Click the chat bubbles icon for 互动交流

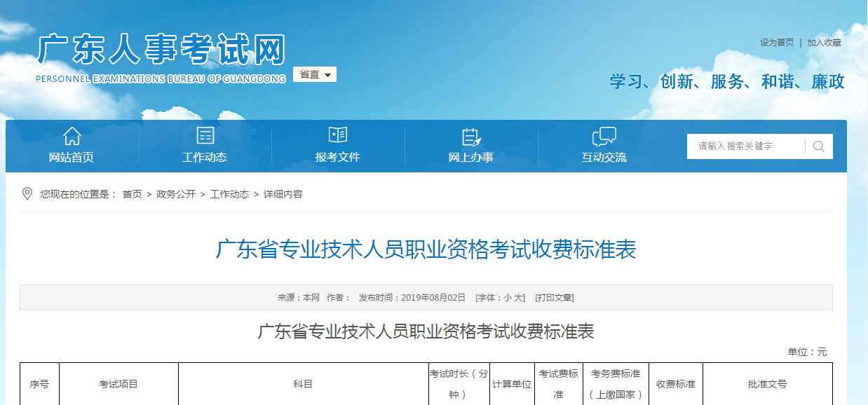604,136
